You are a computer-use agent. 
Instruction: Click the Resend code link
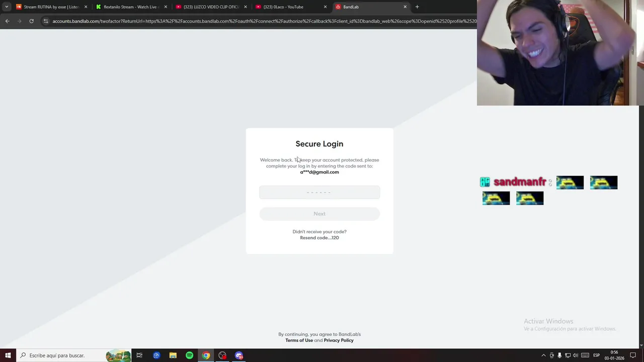click(x=319, y=238)
